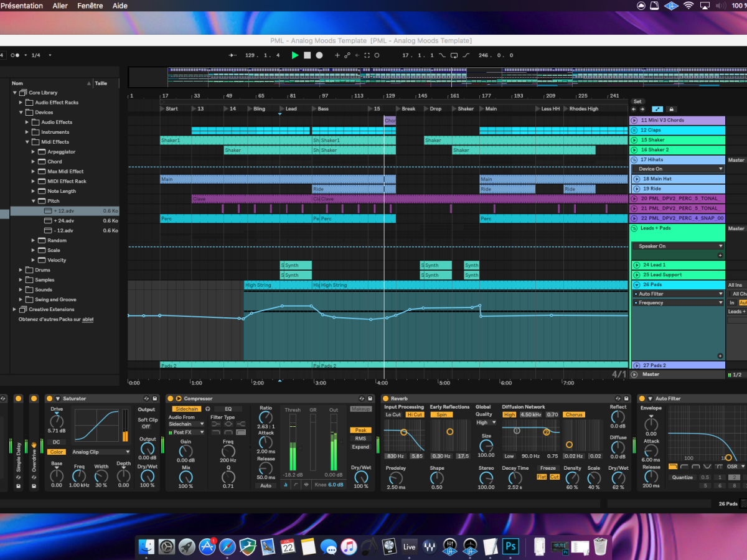The width and height of the screenshot is (747, 560).
Task: Click the arrangement Record button
Action: [x=319, y=55]
